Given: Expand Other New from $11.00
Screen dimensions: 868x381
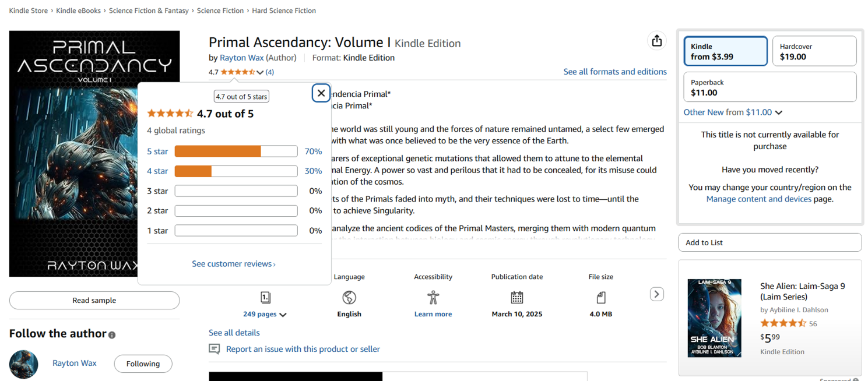Looking at the screenshot, I should click(x=733, y=112).
